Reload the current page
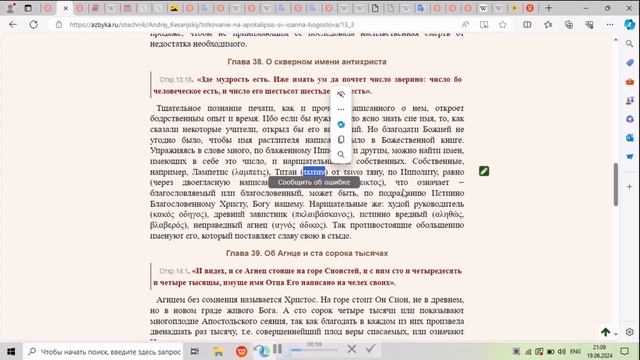 (33, 24)
